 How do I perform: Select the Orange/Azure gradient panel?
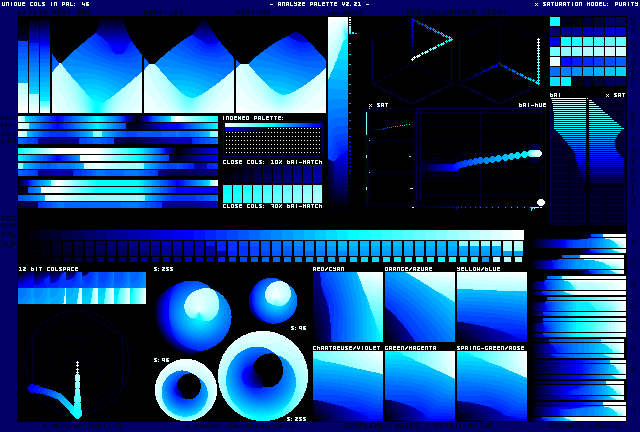[419, 307]
